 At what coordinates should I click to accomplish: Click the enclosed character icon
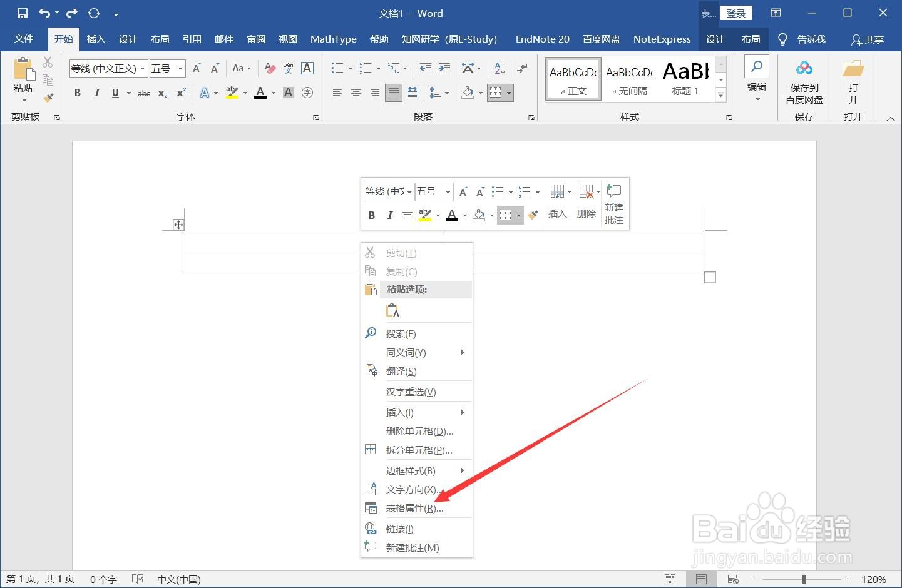[x=307, y=93]
